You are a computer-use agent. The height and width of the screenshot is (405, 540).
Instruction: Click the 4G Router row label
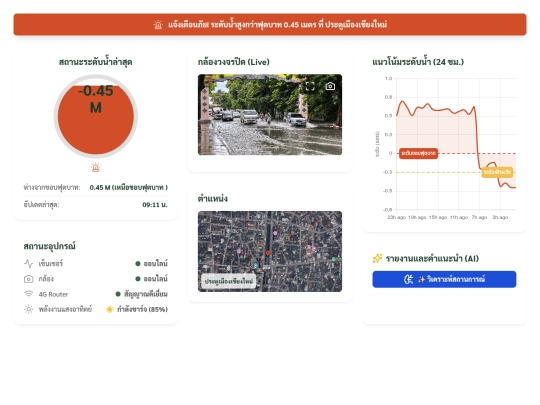(x=53, y=294)
